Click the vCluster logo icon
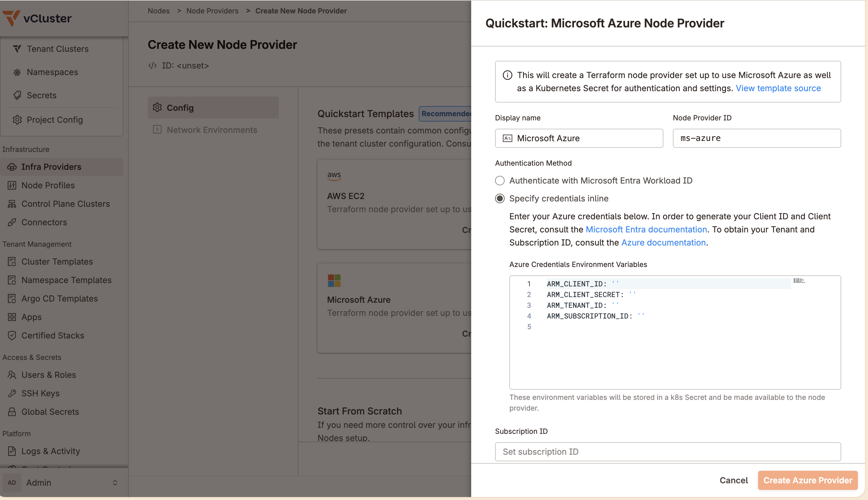 click(x=11, y=18)
